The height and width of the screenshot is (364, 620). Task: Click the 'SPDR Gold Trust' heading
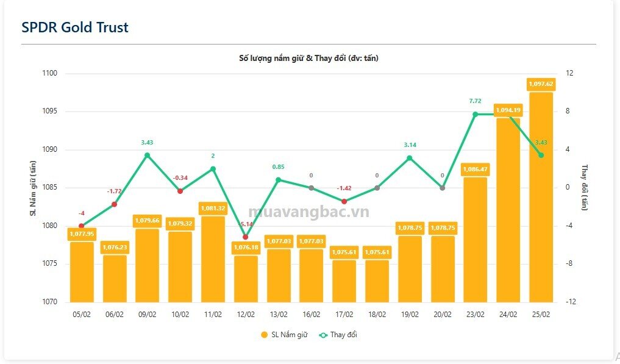click(75, 27)
